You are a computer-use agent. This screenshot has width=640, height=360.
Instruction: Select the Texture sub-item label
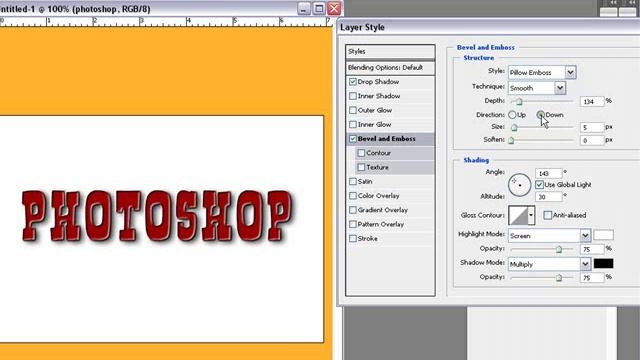pyautogui.click(x=377, y=167)
